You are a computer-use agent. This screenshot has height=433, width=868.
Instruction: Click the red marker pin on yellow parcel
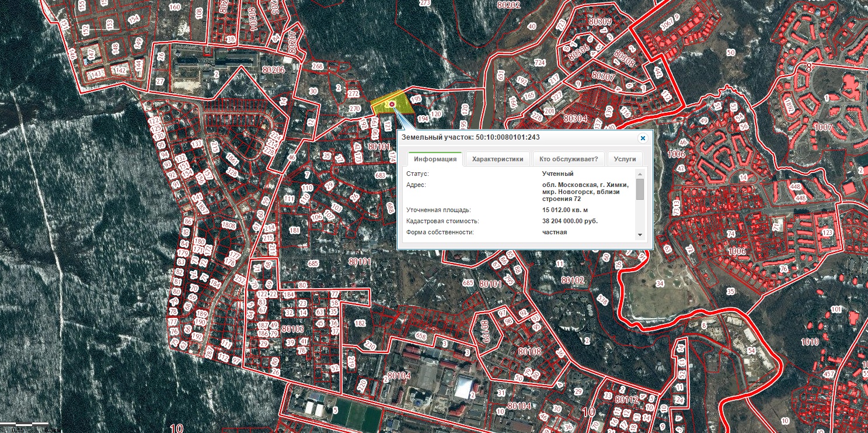click(x=392, y=105)
